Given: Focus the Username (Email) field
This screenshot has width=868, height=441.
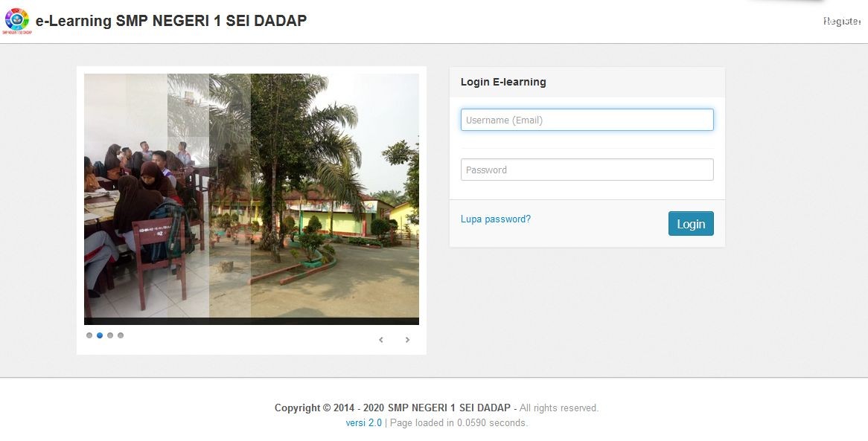Looking at the screenshot, I should tap(587, 120).
